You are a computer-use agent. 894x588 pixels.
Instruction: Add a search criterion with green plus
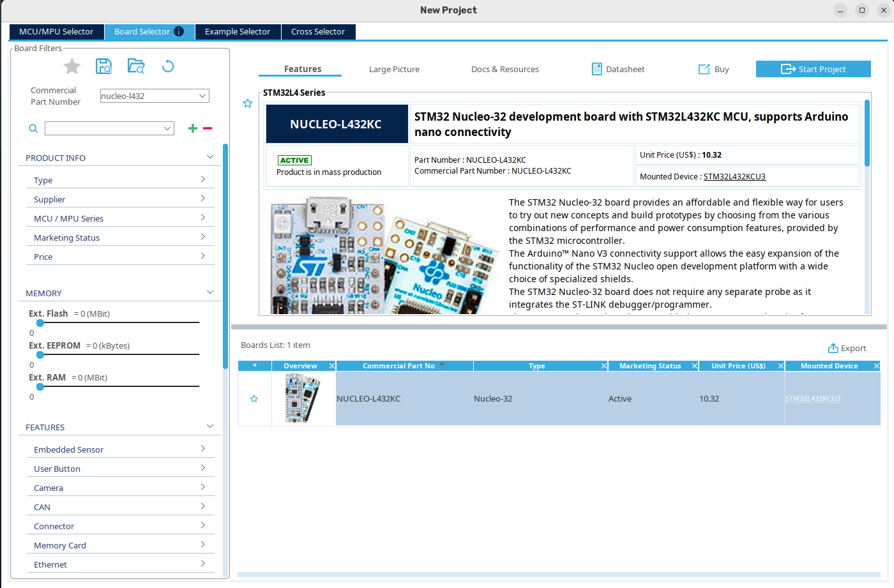point(193,128)
